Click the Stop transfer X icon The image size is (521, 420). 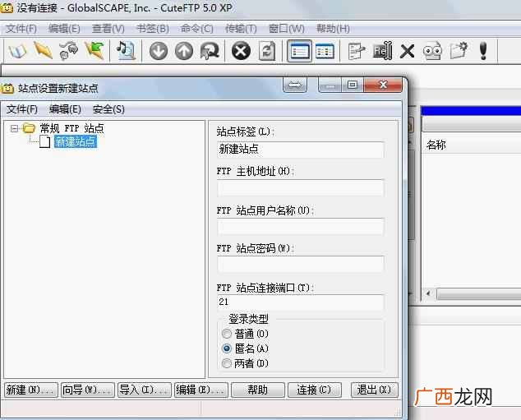click(241, 51)
